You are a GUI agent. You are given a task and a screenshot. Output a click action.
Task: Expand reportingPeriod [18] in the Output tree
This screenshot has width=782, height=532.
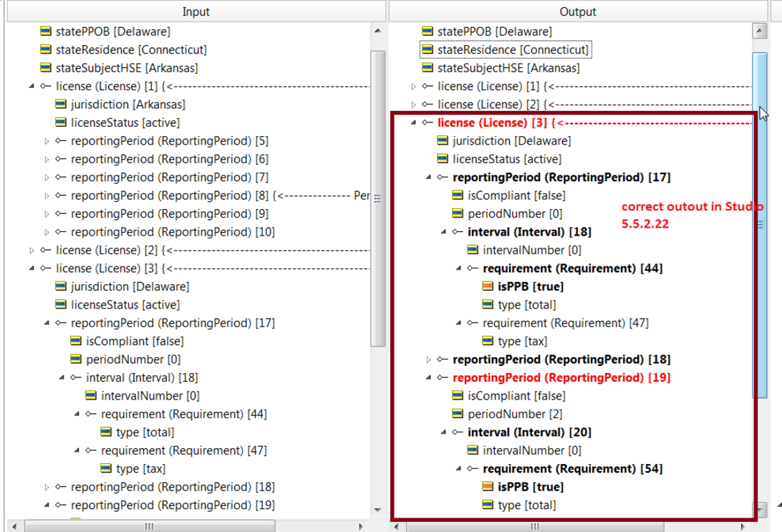428,360
